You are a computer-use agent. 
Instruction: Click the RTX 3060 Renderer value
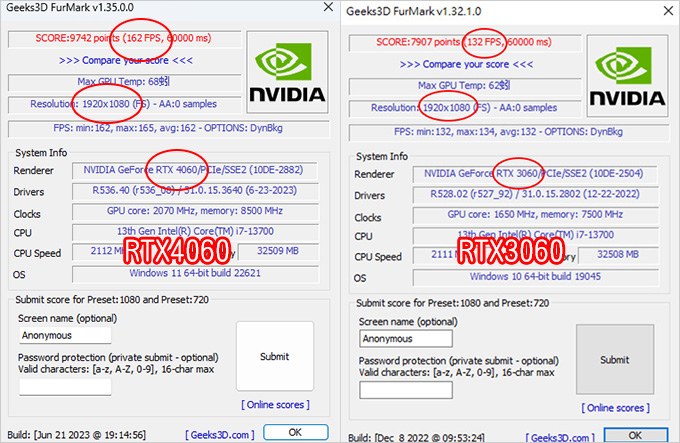[x=535, y=173]
